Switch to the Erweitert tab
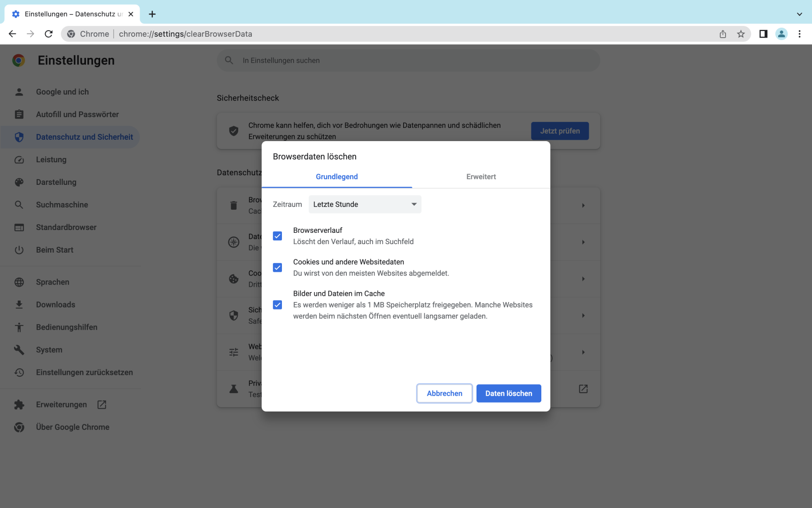This screenshot has width=812, height=508. 481,176
